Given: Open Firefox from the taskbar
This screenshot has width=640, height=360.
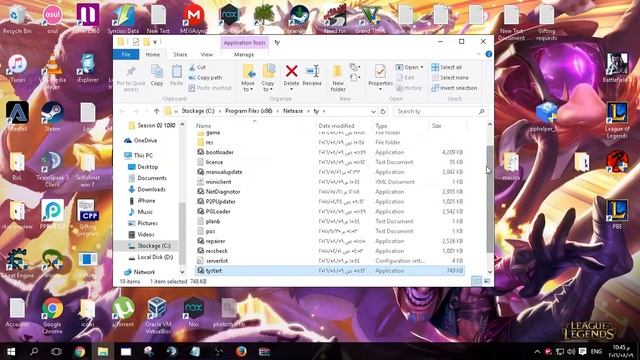Looking at the screenshot, I should [x=241, y=351].
